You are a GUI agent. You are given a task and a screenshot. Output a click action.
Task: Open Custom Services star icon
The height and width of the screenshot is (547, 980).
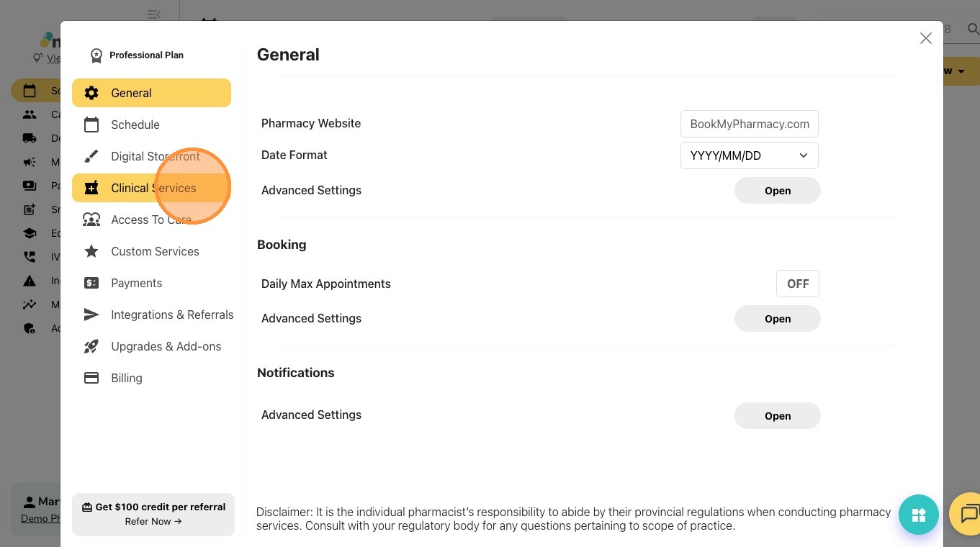91,251
